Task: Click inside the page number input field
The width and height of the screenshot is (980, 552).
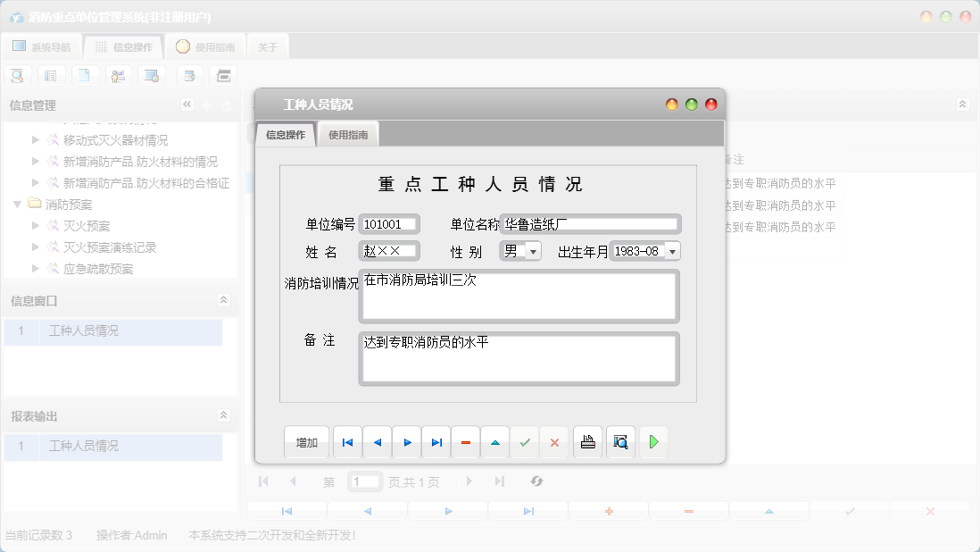Action: [x=363, y=481]
